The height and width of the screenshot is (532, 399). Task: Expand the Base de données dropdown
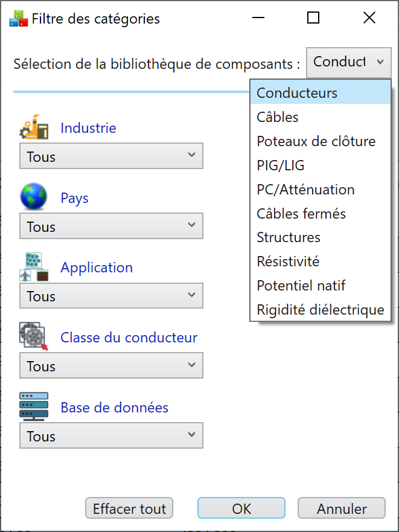(111, 435)
